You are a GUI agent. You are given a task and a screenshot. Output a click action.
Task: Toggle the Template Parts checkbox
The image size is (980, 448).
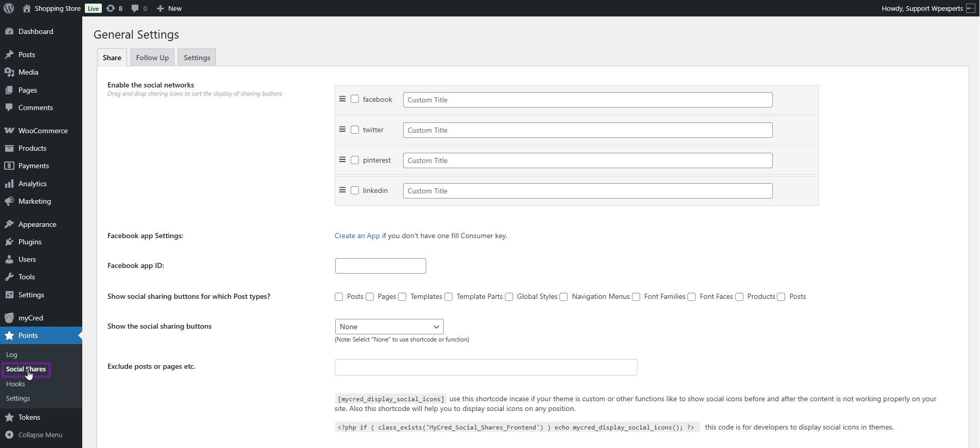coord(448,297)
